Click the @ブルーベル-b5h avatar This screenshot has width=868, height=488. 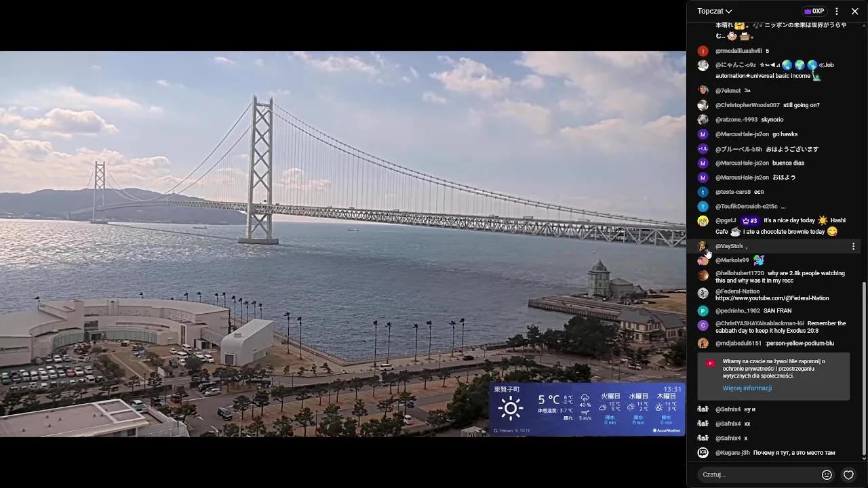[x=703, y=149]
